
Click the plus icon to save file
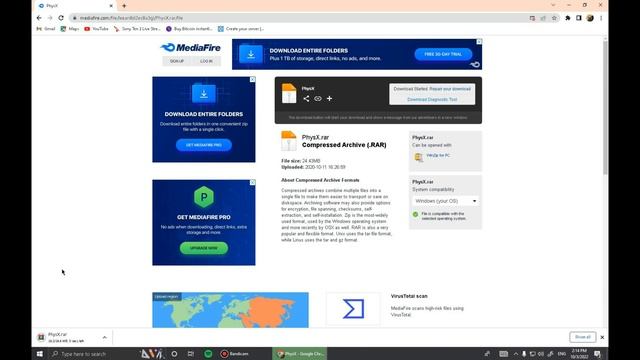point(329,98)
